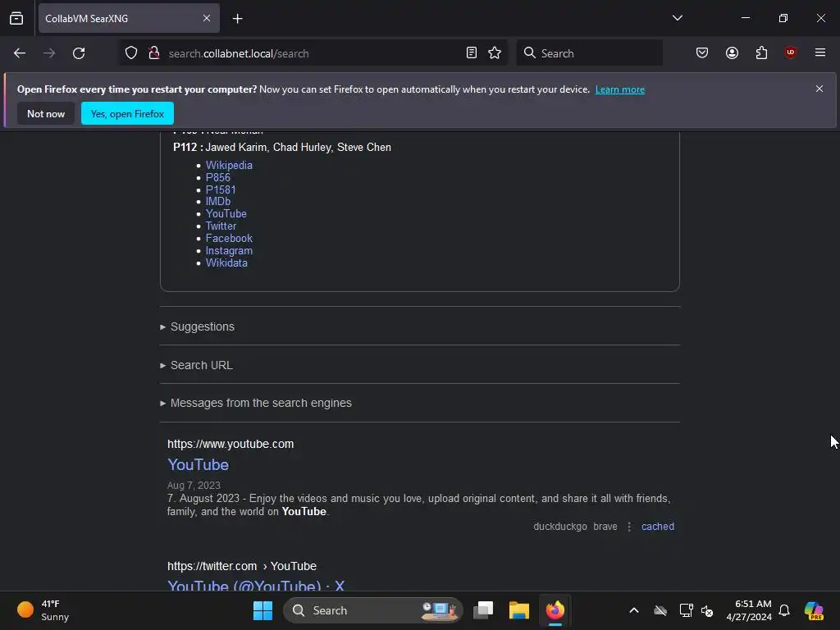Open a new tab with plus button
The image size is (840, 630).
pyautogui.click(x=237, y=19)
